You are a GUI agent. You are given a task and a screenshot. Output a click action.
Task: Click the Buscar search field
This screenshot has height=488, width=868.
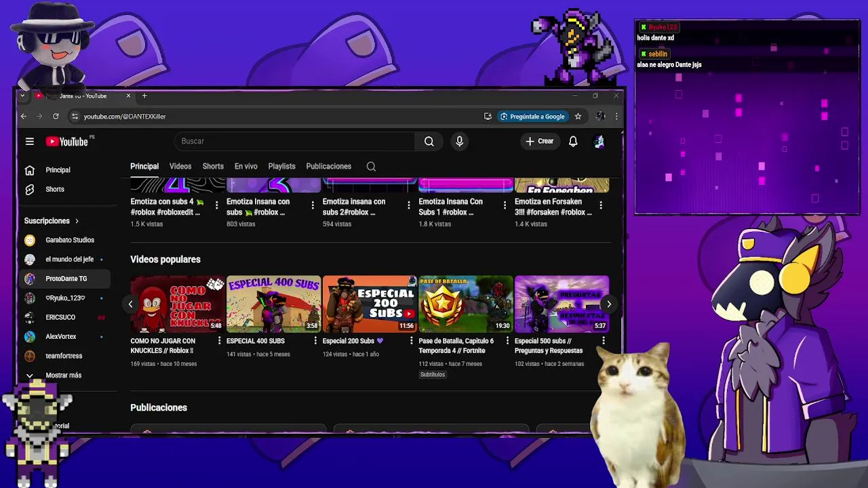294,141
